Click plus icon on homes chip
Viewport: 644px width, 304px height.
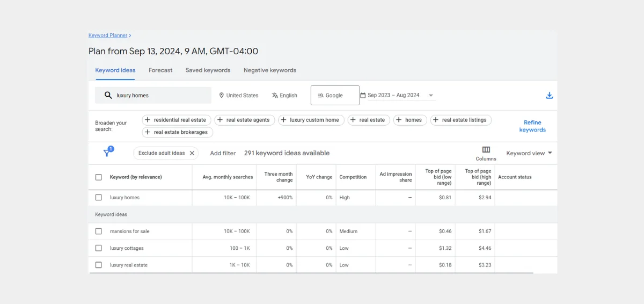coord(399,120)
